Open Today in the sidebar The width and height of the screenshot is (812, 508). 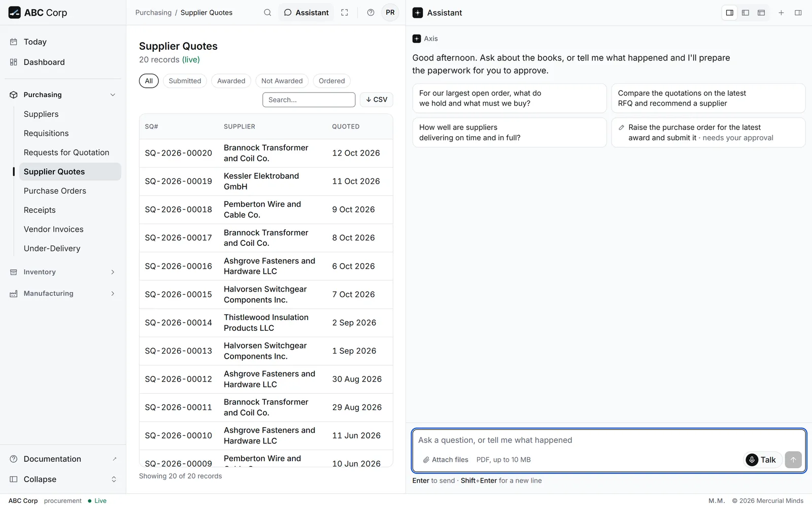point(63,42)
